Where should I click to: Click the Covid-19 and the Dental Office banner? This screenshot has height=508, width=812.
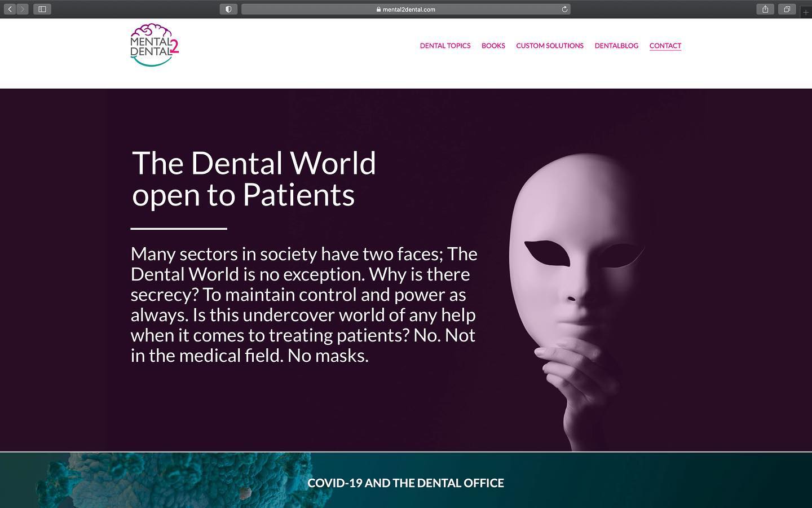[x=406, y=480]
